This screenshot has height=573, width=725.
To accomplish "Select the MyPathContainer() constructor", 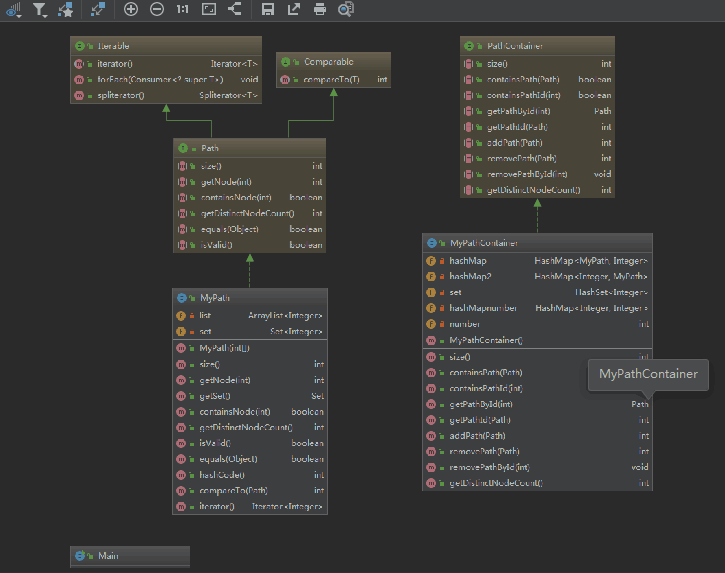I will pyautogui.click(x=537, y=340).
